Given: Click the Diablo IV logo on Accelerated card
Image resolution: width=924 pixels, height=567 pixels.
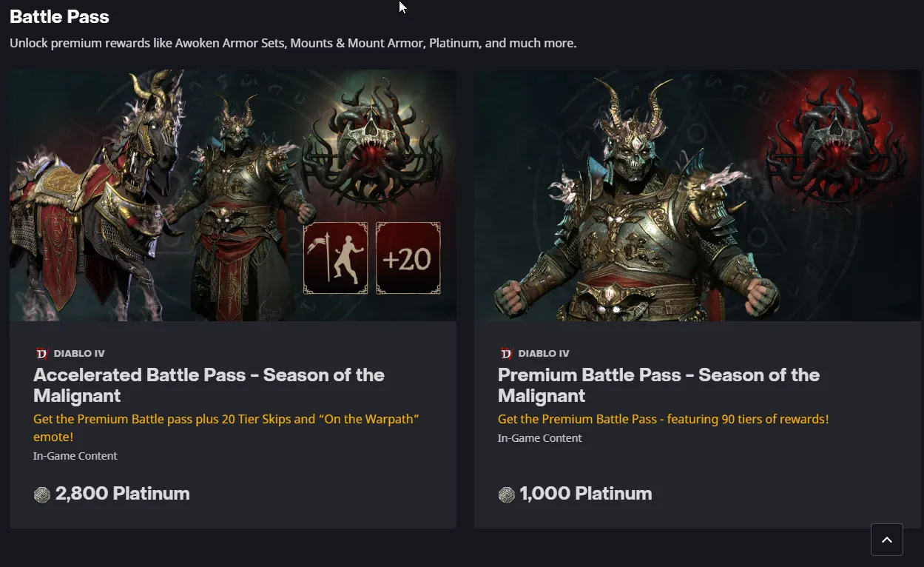Looking at the screenshot, I should pyautogui.click(x=41, y=354).
